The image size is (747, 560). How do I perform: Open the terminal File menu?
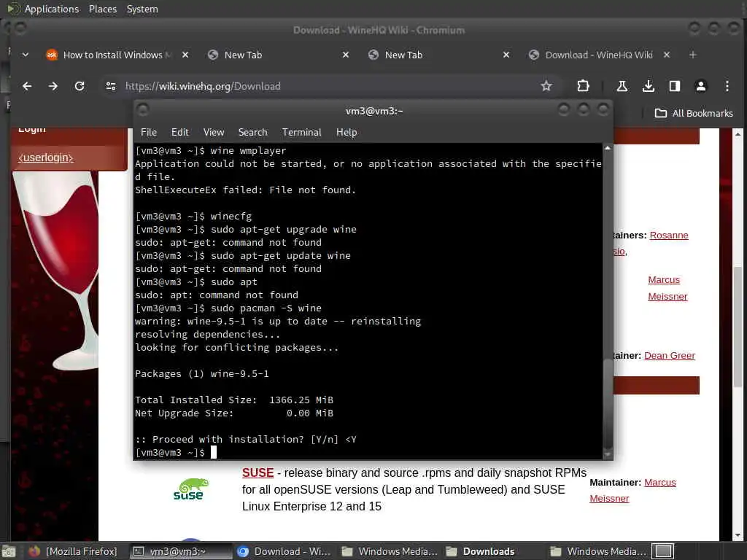[x=149, y=133]
